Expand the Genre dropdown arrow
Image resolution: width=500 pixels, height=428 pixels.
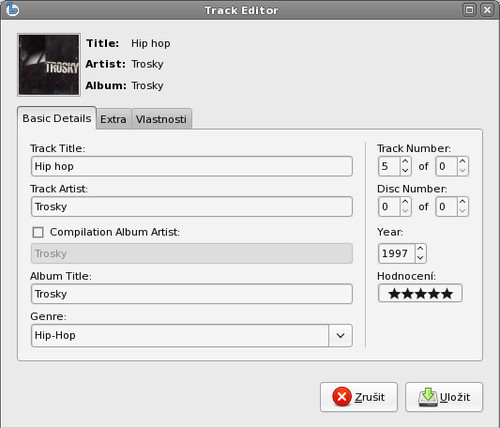pyautogui.click(x=340, y=335)
